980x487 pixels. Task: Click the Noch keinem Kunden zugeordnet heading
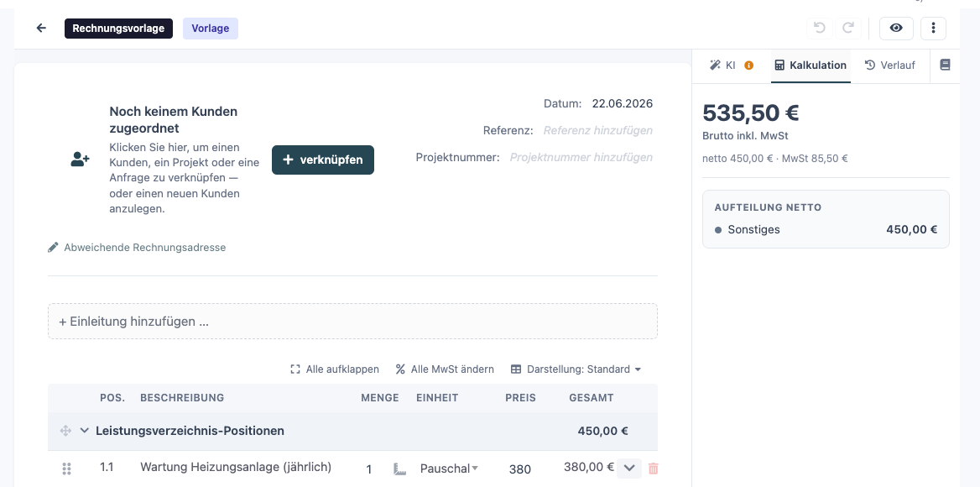pyautogui.click(x=173, y=119)
